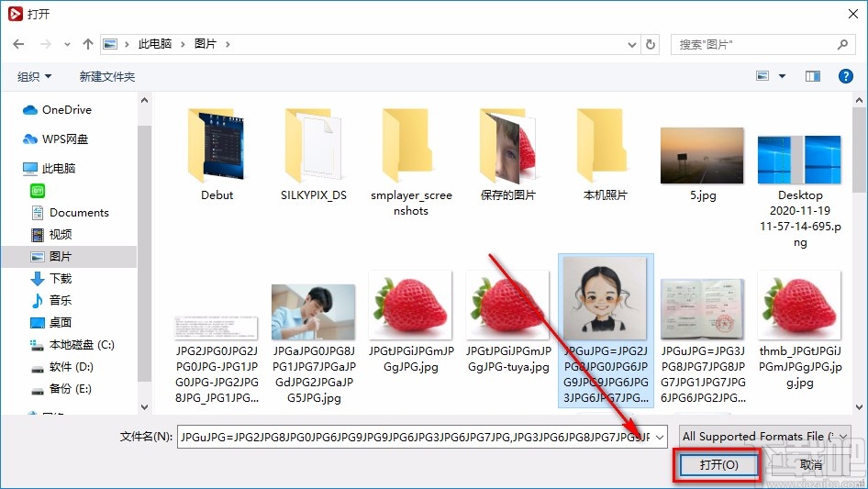This screenshot has height=489, width=868.
Task: Toggle the preview pane
Action: pyautogui.click(x=813, y=76)
